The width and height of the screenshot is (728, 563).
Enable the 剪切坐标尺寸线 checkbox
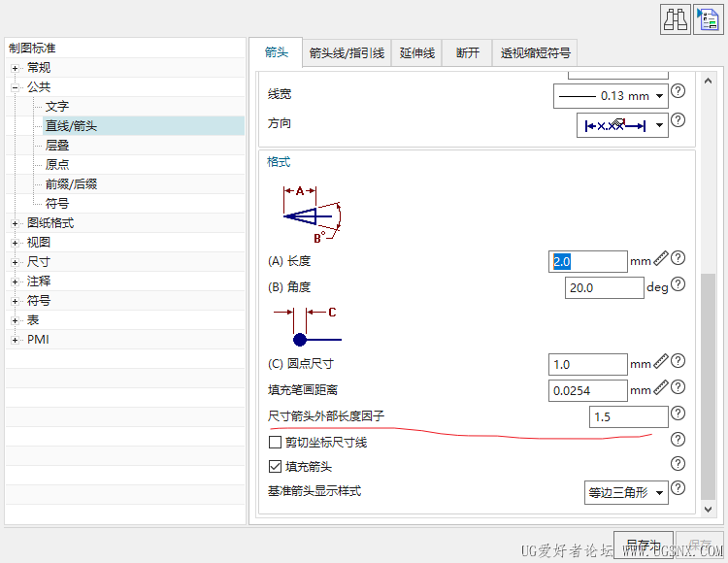click(275, 442)
